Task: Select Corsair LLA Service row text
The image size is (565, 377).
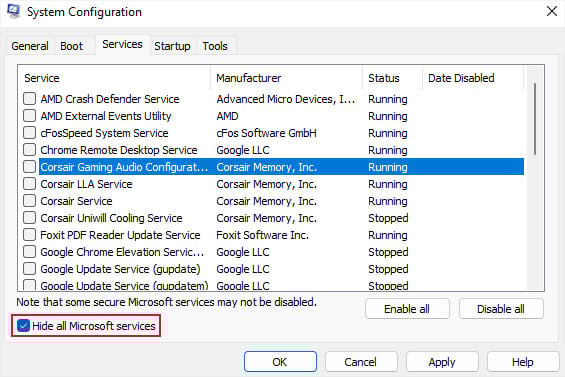Action: coord(86,184)
